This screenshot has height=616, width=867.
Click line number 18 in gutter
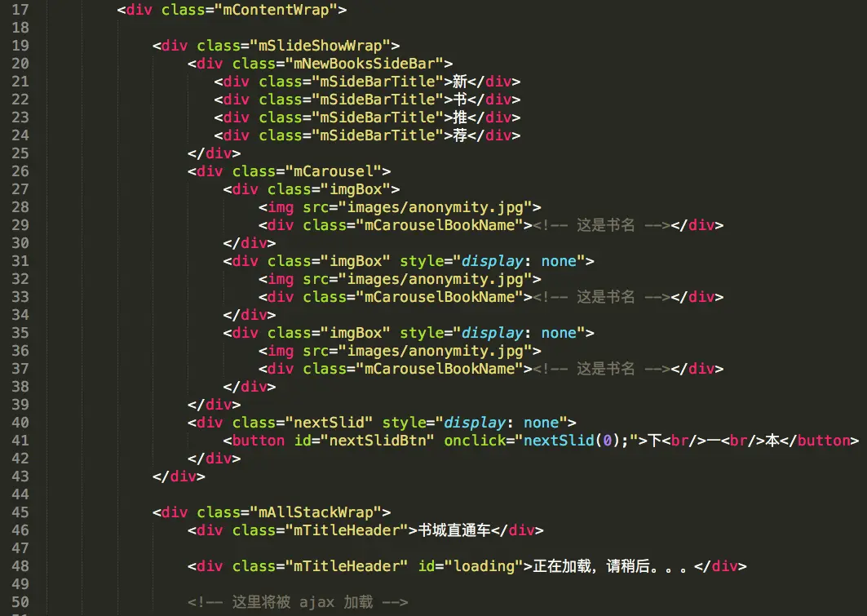(20, 28)
